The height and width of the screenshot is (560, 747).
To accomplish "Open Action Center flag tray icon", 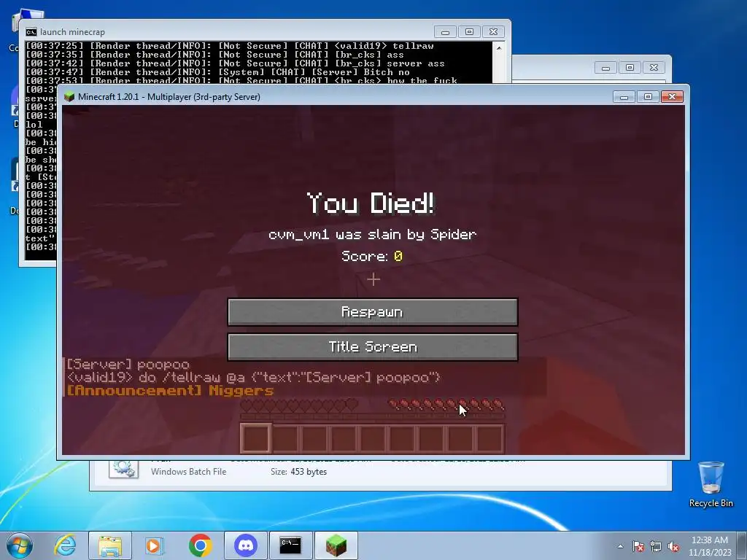I will click(x=638, y=546).
